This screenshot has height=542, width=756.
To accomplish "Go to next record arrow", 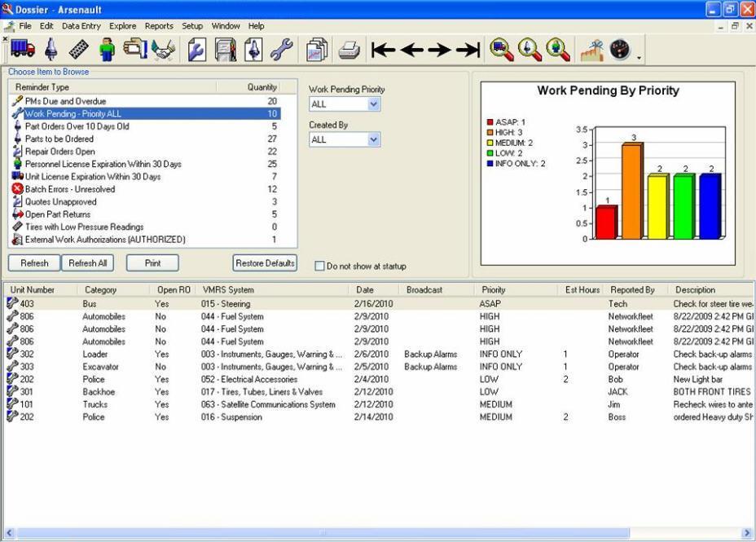I will click(440, 50).
